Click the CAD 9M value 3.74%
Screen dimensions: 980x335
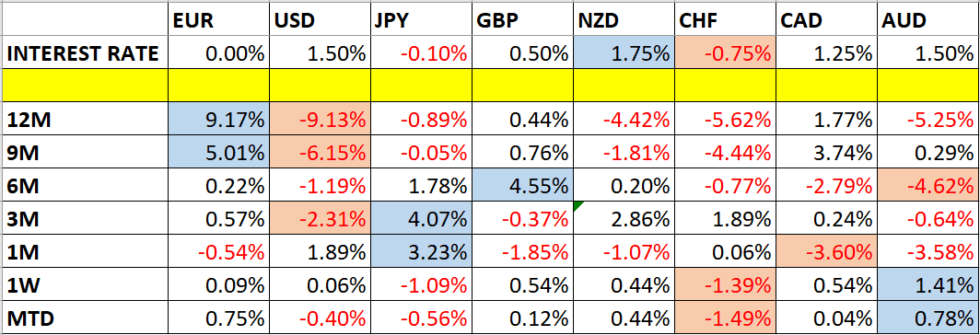[x=826, y=152]
